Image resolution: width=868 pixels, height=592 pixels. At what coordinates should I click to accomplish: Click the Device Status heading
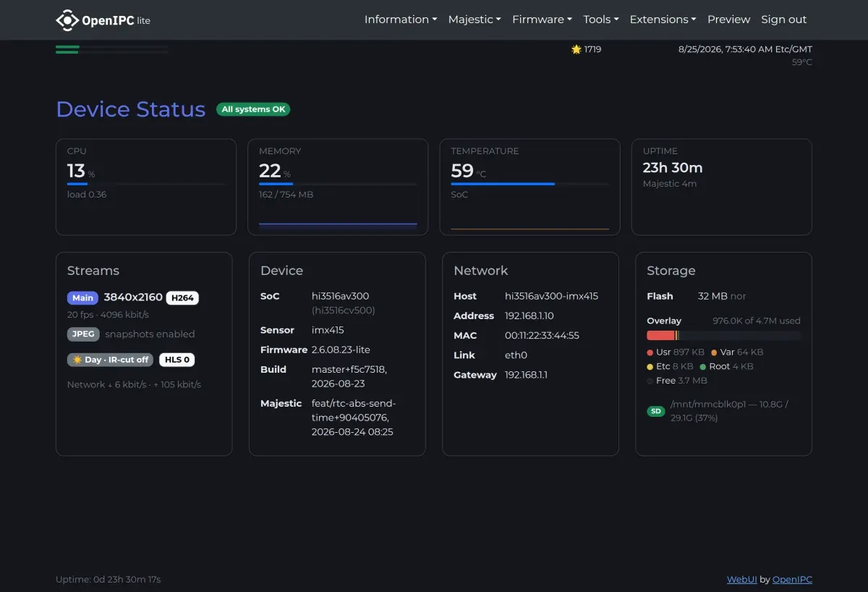tap(131, 109)
